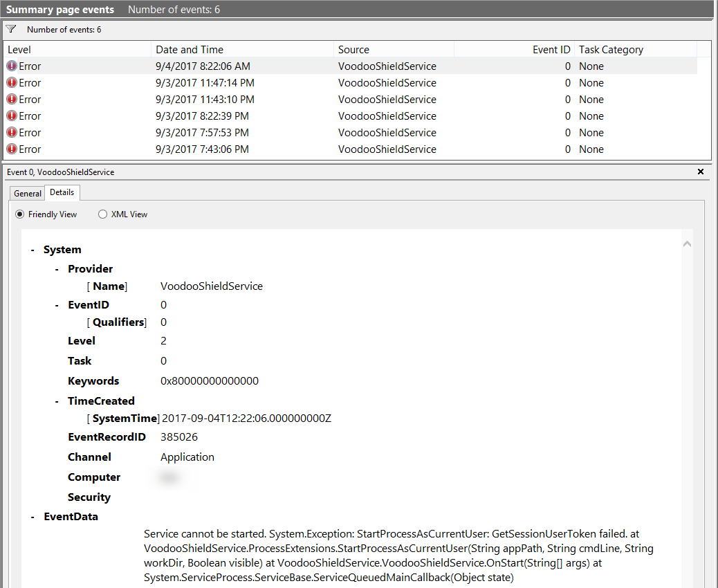This screenshot has height=588, width=718.
Task: Click the Qualifiers label in details
Action: click(x=119, y=322)
